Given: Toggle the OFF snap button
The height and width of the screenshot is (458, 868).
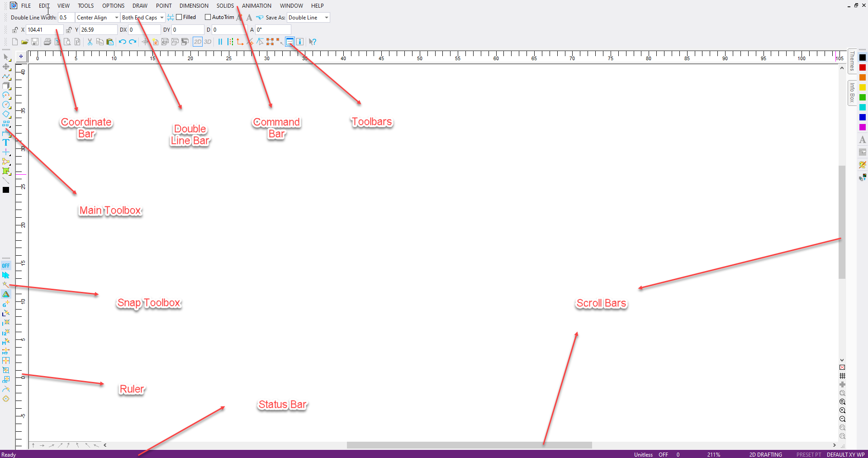Looking at the screenshot, I should coord(6,266).
